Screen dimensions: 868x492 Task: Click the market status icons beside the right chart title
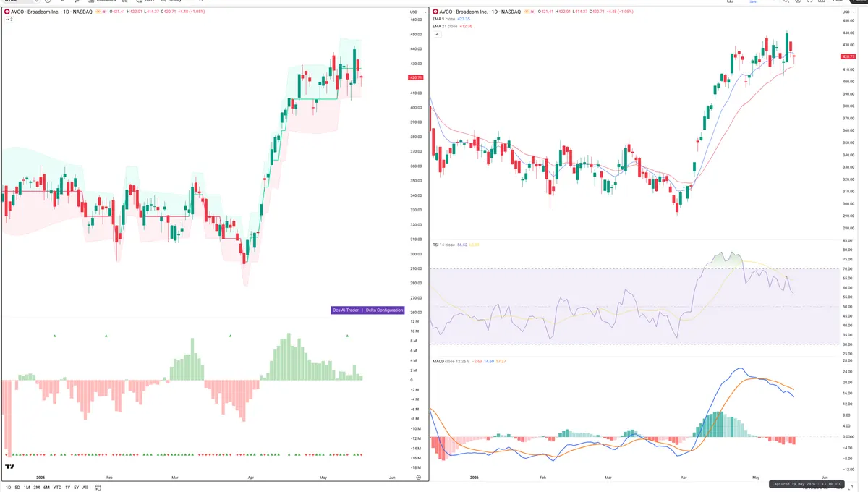click(531, 12)
